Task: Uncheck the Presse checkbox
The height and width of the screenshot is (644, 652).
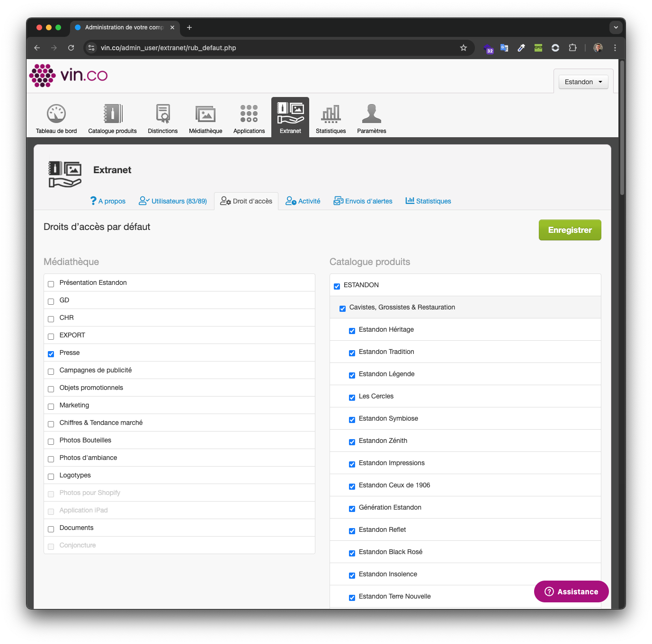Action: coord(51,354)
